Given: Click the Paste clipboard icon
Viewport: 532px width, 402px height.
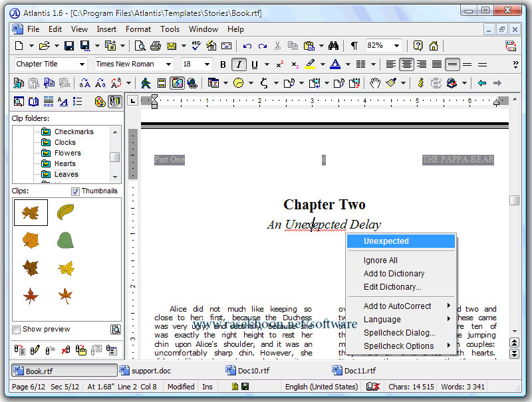Looking at the screenshot, I should pos(309,45).
